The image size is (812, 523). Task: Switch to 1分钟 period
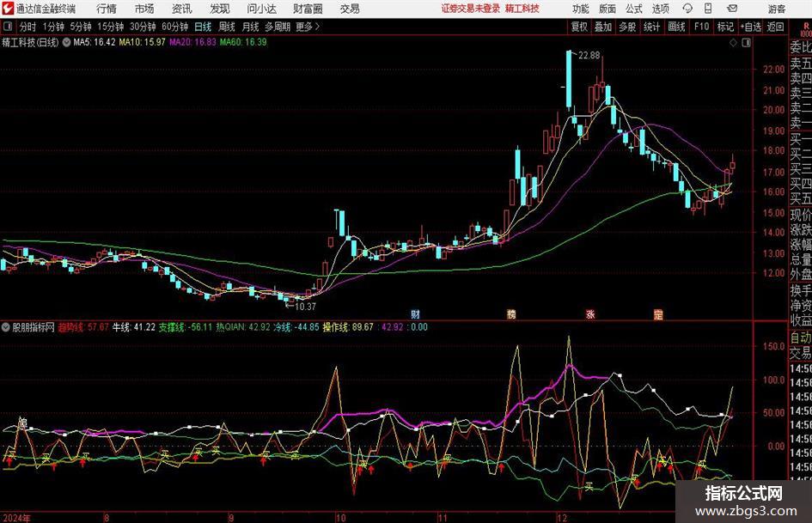pyautogui.click(x=53, y=27)
